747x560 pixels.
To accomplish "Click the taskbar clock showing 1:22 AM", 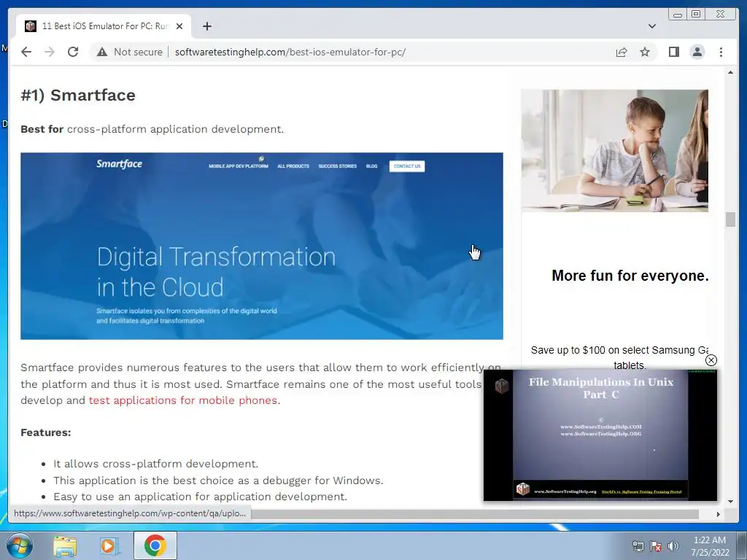I will tap(710, 546).
